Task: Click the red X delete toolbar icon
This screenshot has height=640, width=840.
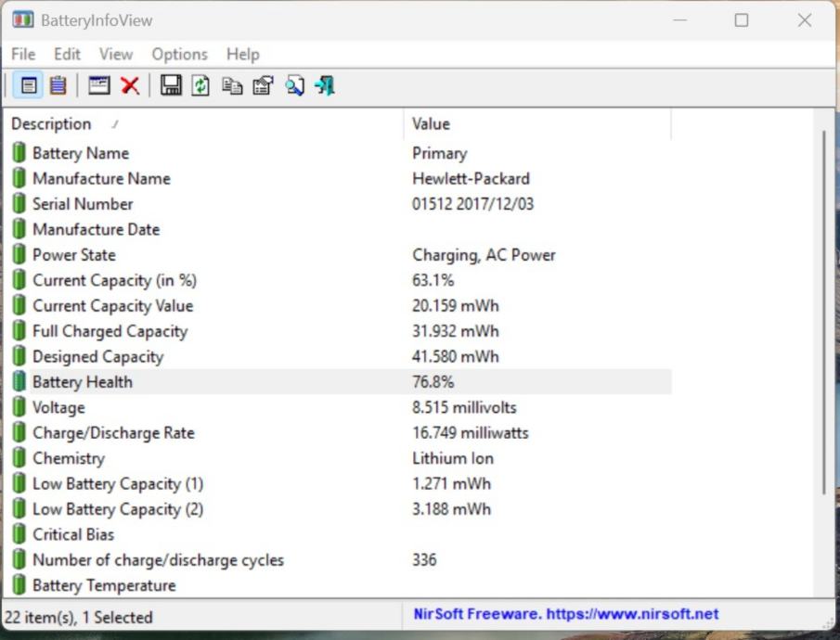Action: click(130, 85)
